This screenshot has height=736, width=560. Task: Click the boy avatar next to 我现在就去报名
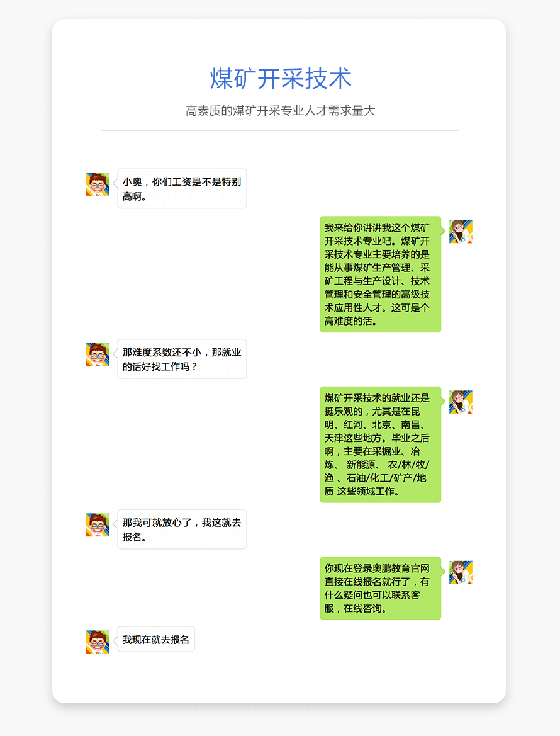click(98, 642)
